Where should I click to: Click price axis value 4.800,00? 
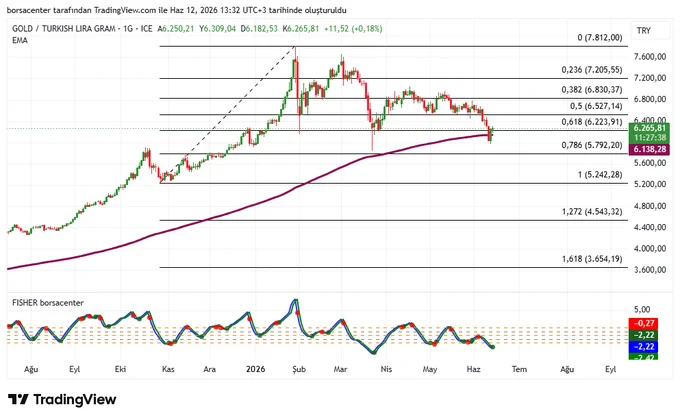coord(650,206)
